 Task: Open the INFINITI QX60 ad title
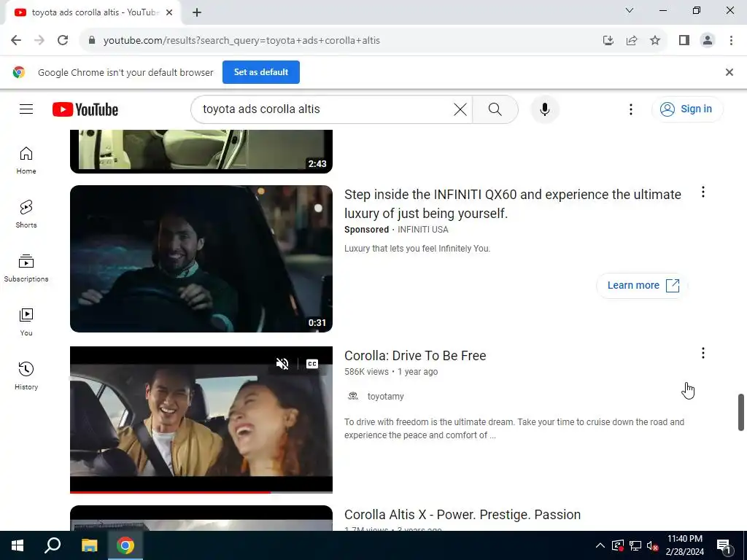coord(513,204)
